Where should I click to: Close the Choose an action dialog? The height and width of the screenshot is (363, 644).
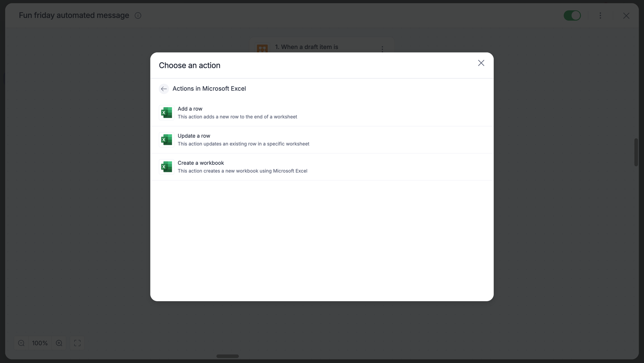pyautogui.click(x=481, y=63)
